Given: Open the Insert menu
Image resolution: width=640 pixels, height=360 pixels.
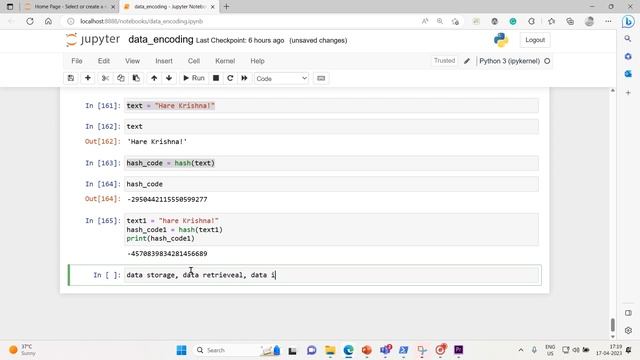Looking at the screenshot, I should point(164,61).
